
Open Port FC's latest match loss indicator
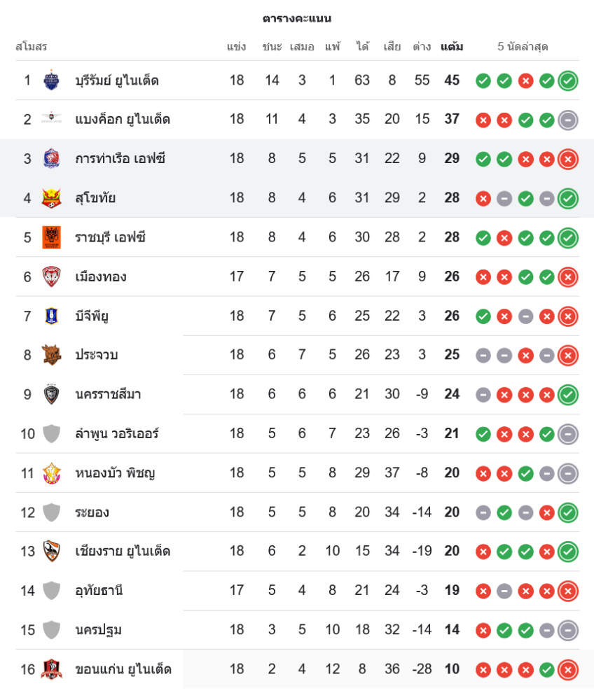[x=568, y=159]
